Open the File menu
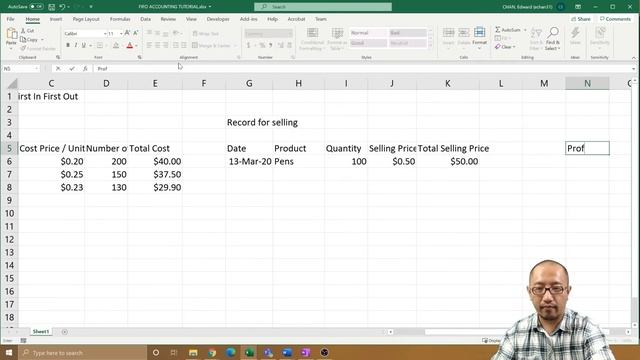 point(11,19)
